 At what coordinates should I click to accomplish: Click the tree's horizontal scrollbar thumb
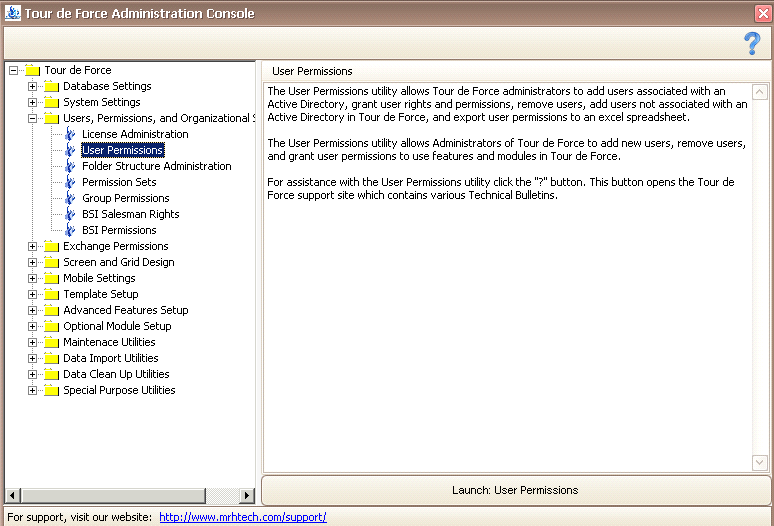coord(113,495)
